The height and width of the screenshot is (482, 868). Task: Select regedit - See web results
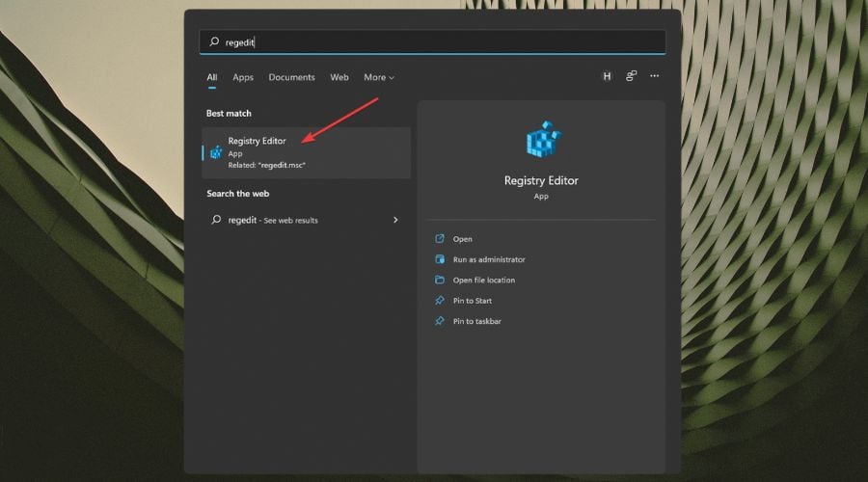(x=306, y=220)
